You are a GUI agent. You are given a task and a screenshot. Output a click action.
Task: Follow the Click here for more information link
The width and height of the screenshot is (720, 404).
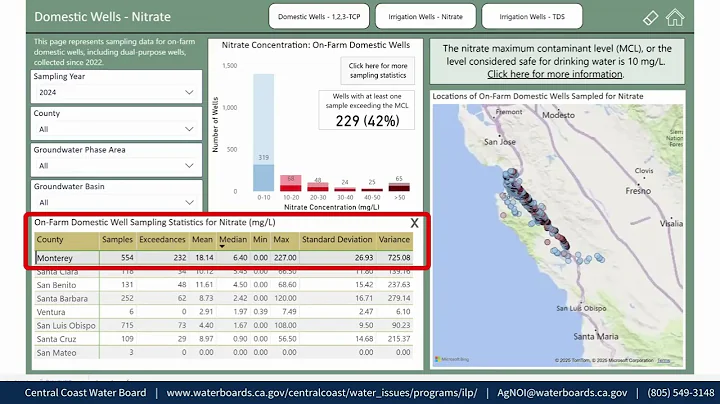[555, 74]
